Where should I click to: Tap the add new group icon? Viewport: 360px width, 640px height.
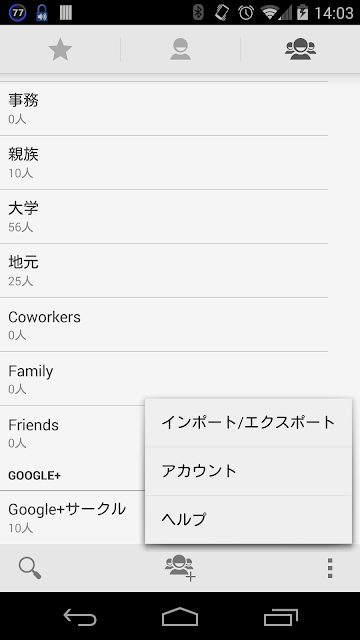[x=180, y=568]
